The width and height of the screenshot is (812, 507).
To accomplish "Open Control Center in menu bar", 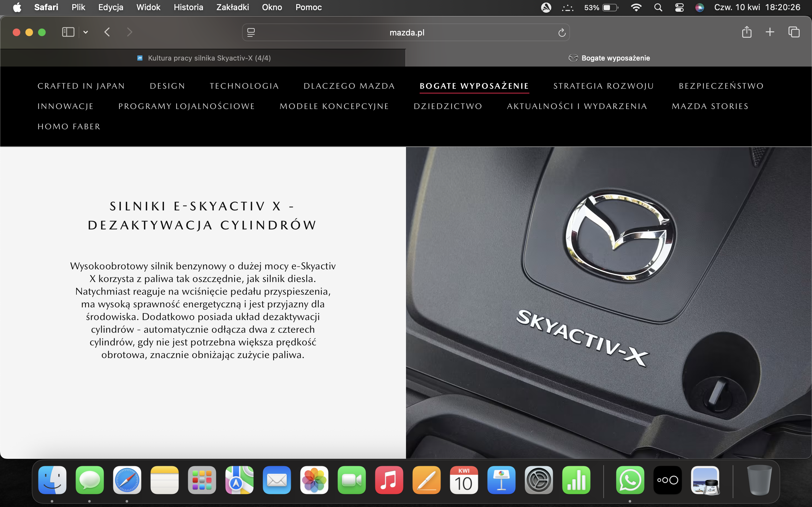I will click(679, 7).
